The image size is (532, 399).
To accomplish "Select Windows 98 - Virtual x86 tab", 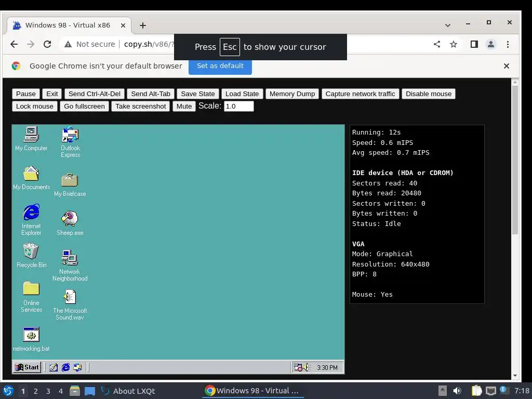I will (68, 25).
